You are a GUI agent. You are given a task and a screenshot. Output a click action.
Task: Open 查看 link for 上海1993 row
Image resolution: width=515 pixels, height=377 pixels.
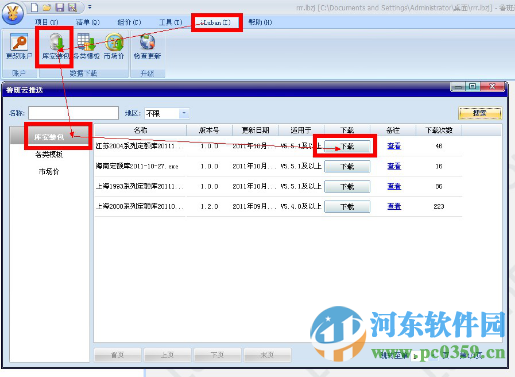coord(394,186)
